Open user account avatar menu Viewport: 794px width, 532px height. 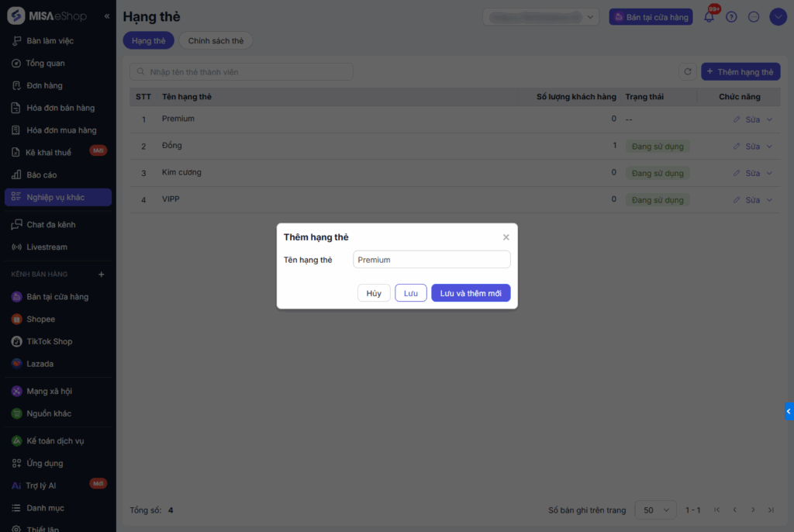click(778, 17)
